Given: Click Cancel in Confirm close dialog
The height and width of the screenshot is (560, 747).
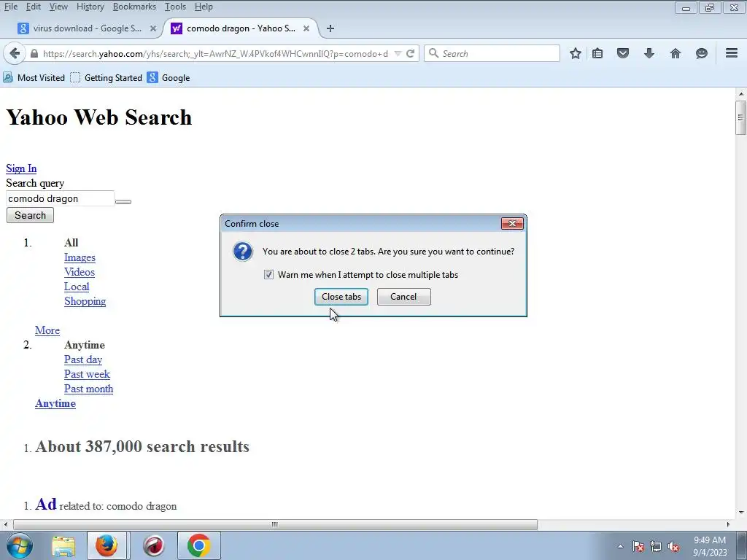Looking at the screenshot, I should [403, 297].
